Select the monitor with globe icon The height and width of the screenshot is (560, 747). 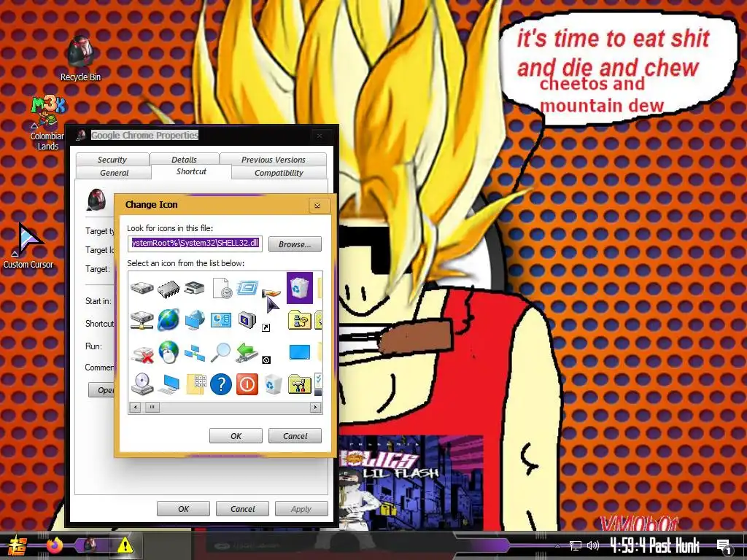[x=194, y=319]
